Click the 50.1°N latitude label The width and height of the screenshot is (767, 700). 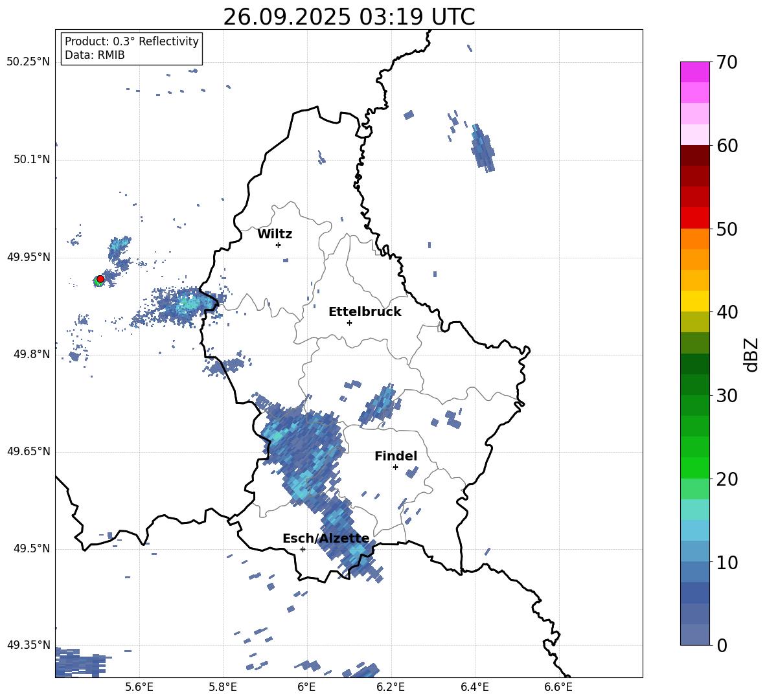point(32,160)
